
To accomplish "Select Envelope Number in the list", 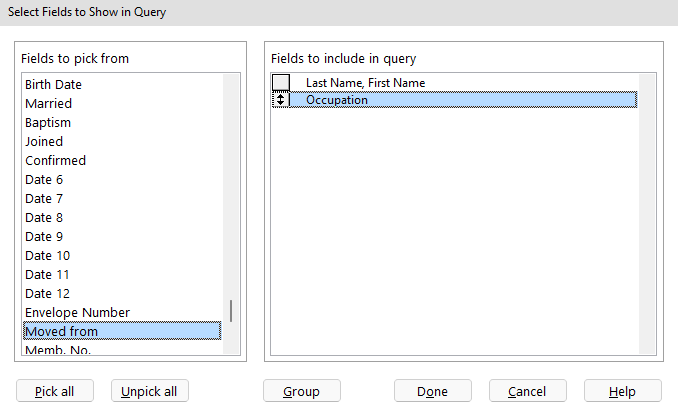I will click(x=77, y=313).
